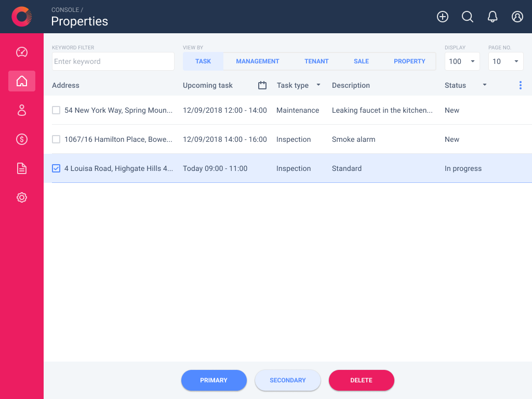This screenshot has height=399, width=532.
Task: Open the Page No. 10 dropdown
Action: [x=506, y=61]
